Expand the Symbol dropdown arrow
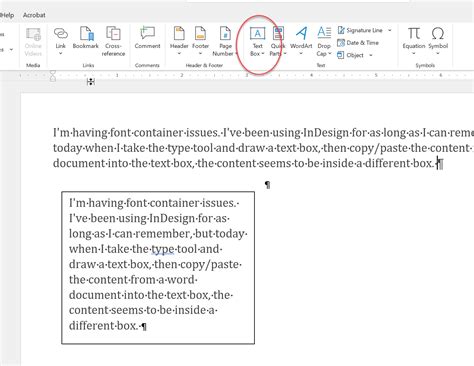 (438, 53)
